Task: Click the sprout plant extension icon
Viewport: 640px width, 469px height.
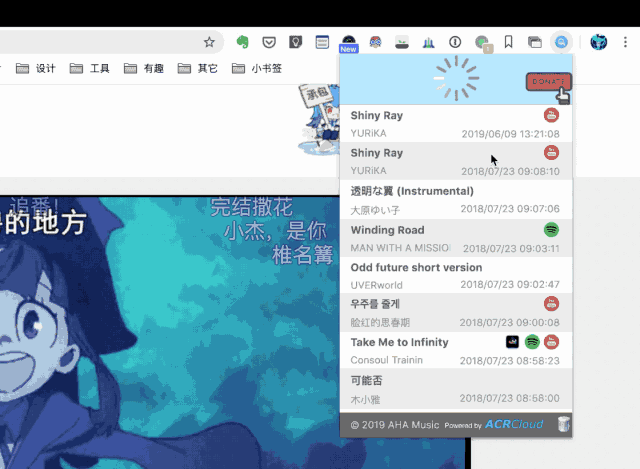Action: click(x=402, y=42)
